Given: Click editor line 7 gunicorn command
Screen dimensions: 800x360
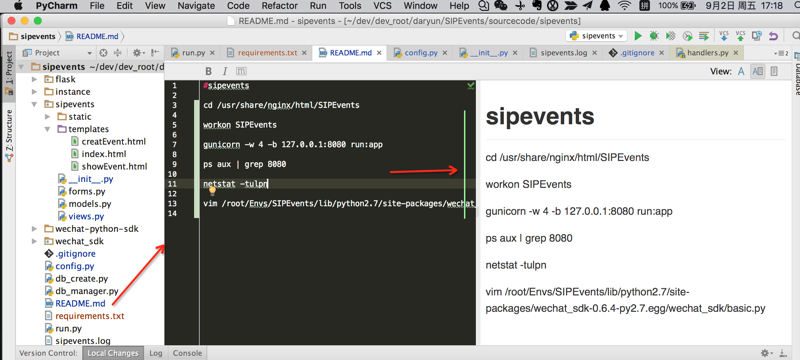Looking at the screenshot, I should (x=293, y=144).
